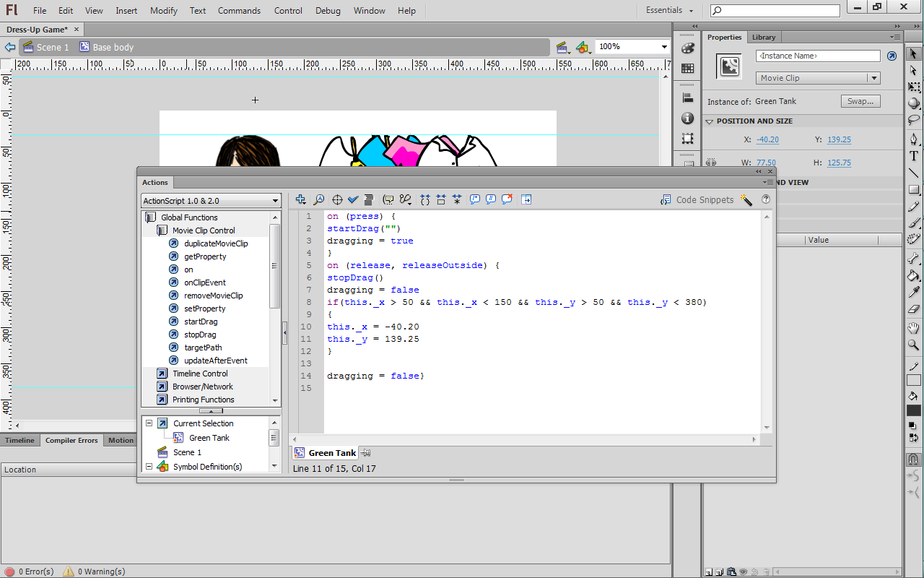The image size is (924, 578).
Task: Click the Insert Target Path crosshair icon
Action: [336, 200]
